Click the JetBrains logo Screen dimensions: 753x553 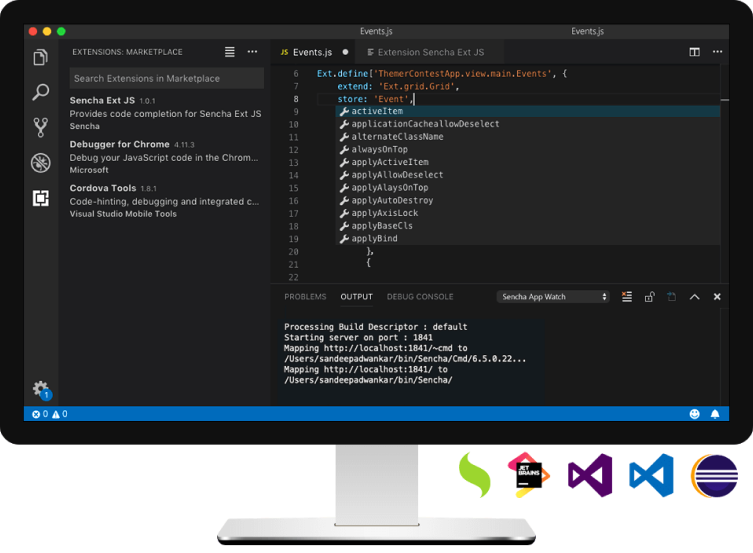[528, 475]
